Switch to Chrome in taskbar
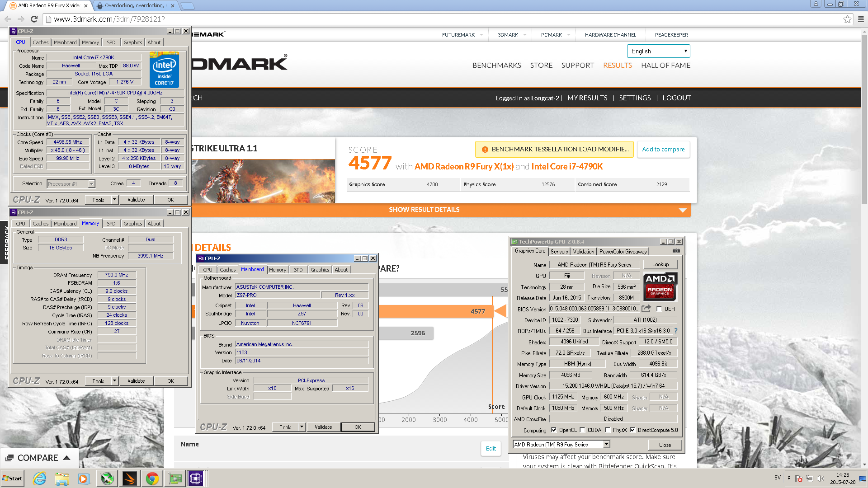 click(x=152, y=479)
